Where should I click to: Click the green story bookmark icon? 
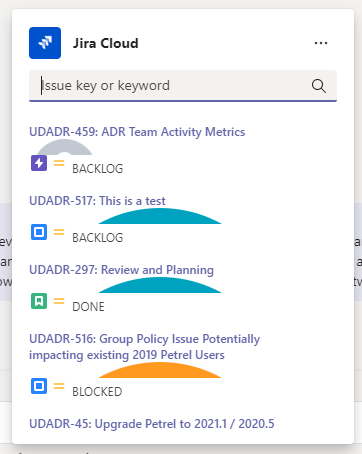39,301
